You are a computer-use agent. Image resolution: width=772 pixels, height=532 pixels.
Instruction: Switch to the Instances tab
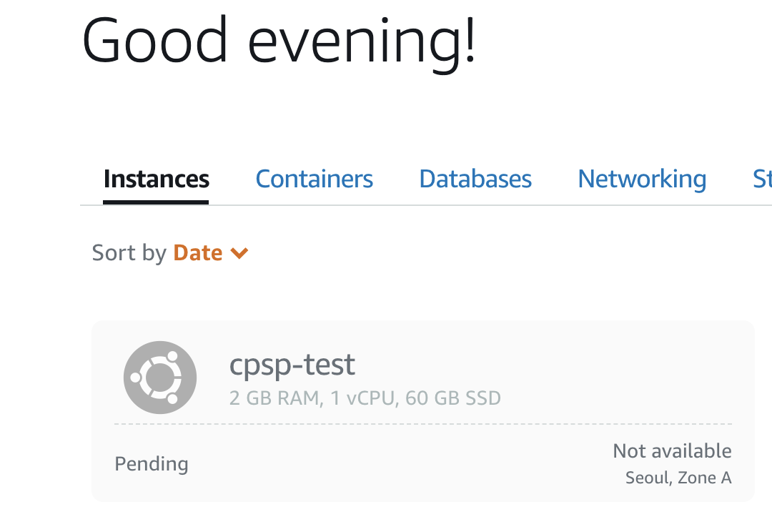tap(156, 179)
